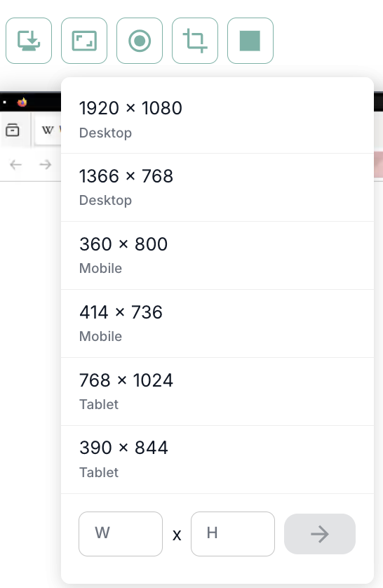This screenshot has width=383, height=588.
Task: Start recording with the circle record icon
Action: pos(140,41)
